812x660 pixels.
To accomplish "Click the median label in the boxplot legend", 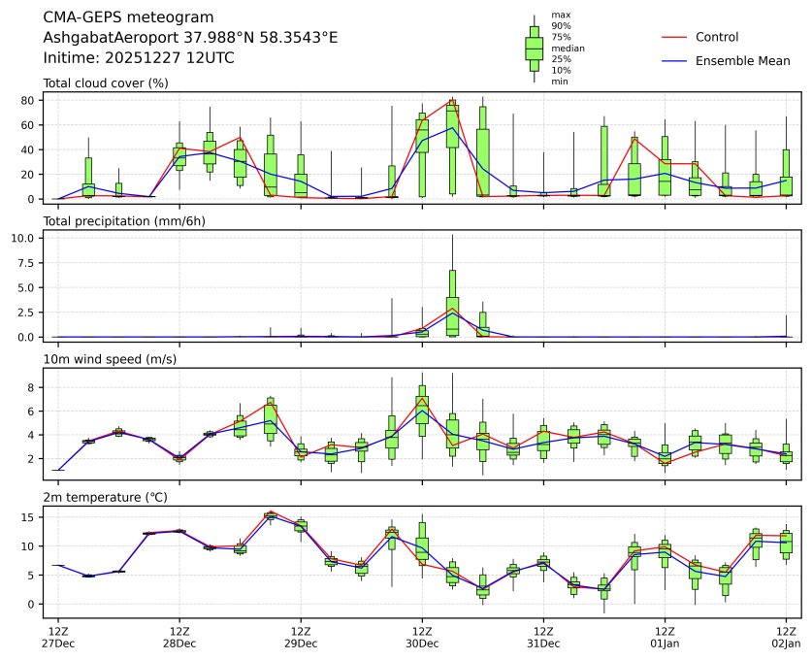I will click(x=568, y=48).
